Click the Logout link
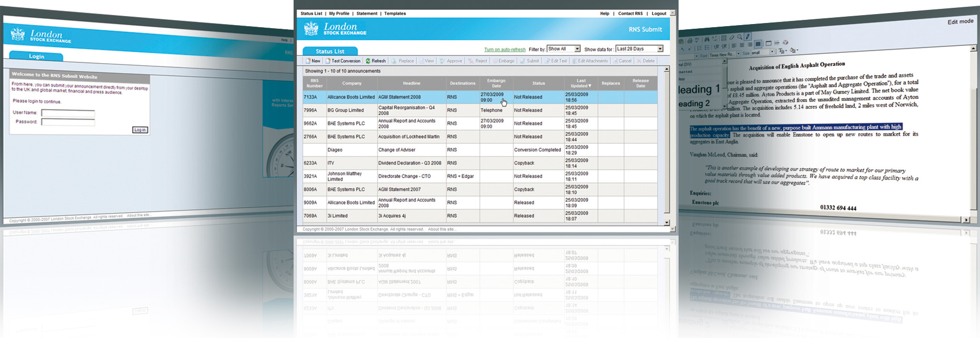The image size is (980, 338). click(659, 14)
